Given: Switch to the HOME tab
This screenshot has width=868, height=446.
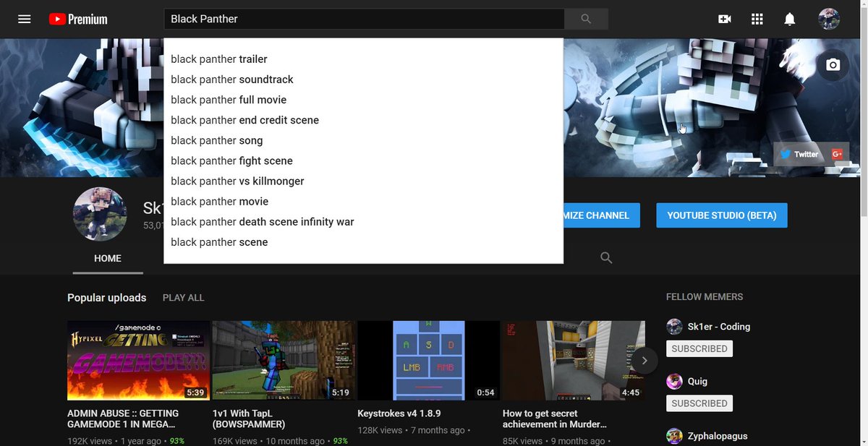Looking at the screenshot, I should (108, 259).
